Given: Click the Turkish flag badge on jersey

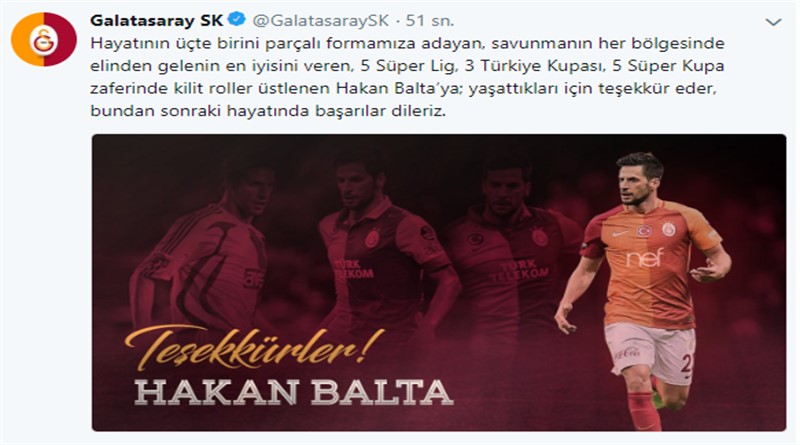Looking at the screenshot, I should (644, 231).
